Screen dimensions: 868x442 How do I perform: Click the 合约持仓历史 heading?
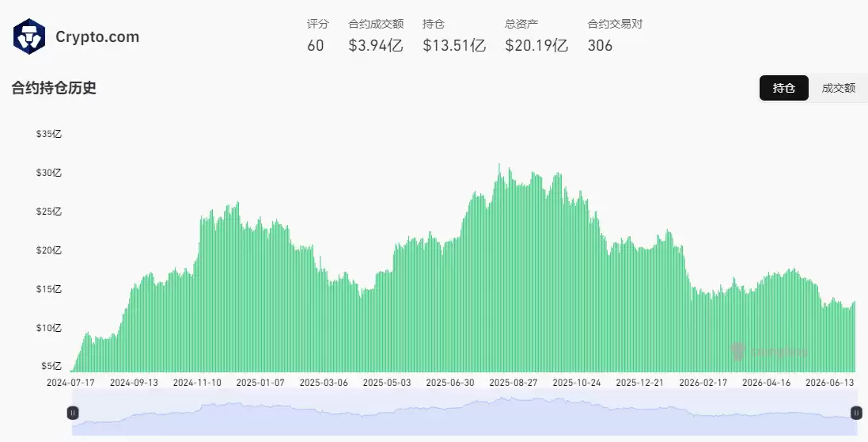54,88
